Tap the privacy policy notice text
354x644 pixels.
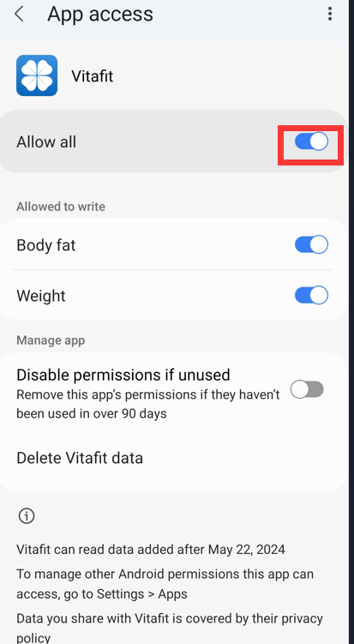coord(170,629)
